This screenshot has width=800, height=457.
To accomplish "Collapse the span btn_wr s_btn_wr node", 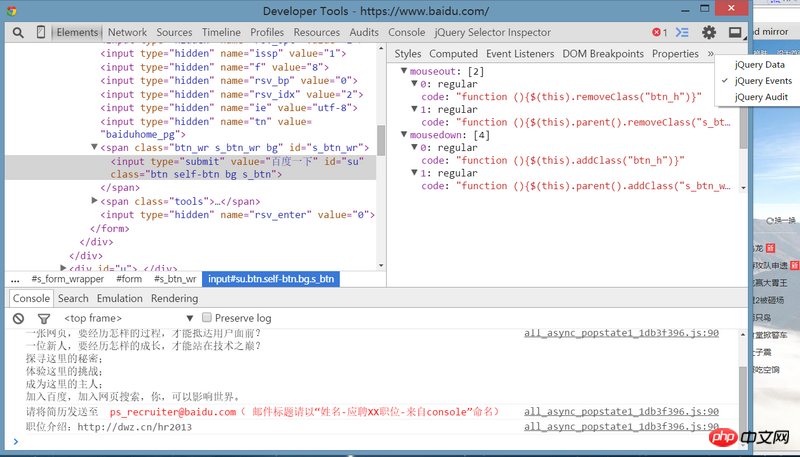I will click(95, 148).
